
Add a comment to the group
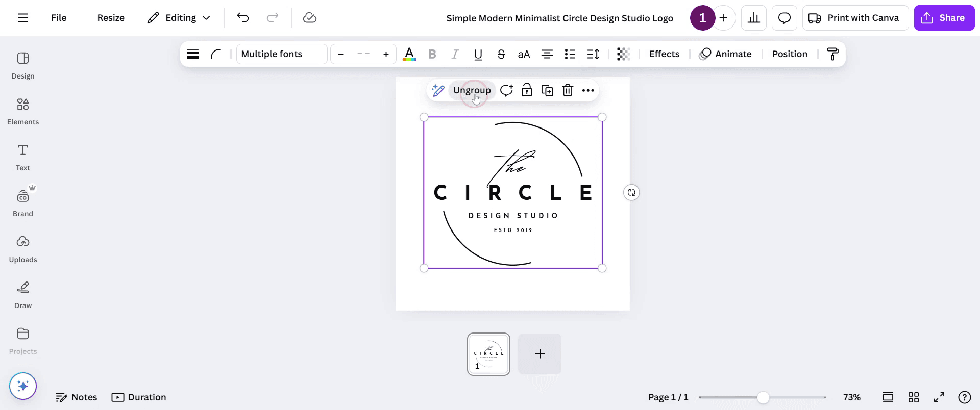(x=506, y=90)
